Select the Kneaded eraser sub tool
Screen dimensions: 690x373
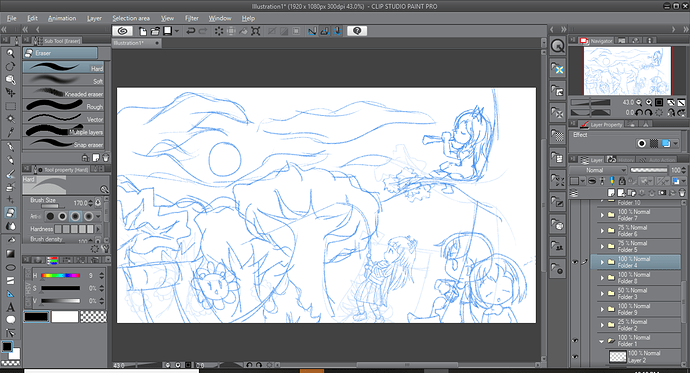click(x=63, y=93)
